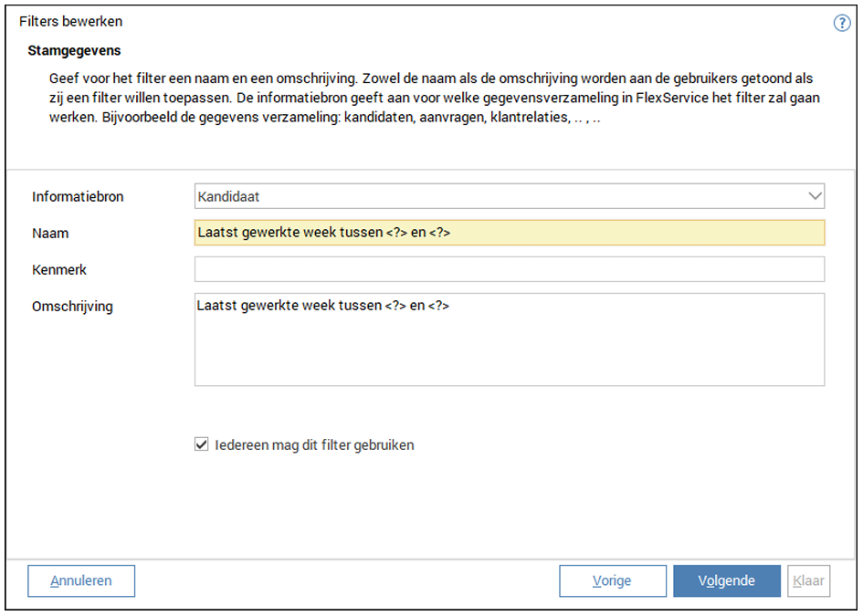The image size is (863, 616).
Task: Click the Filters bewerken window title
Action: tap(70, 21)
